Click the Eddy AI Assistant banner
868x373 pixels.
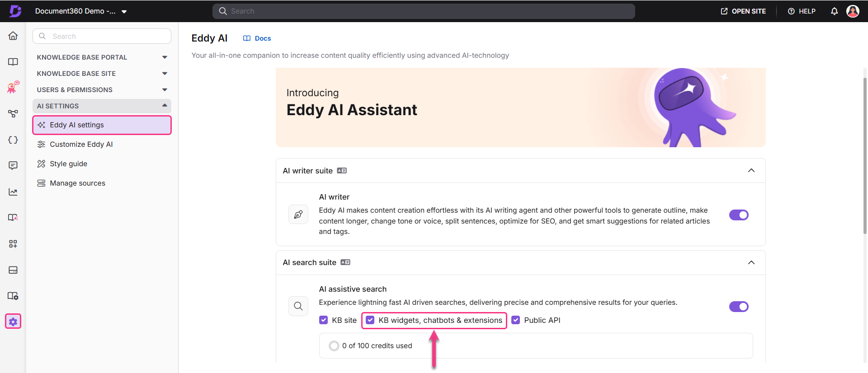(x=520, y=107)
